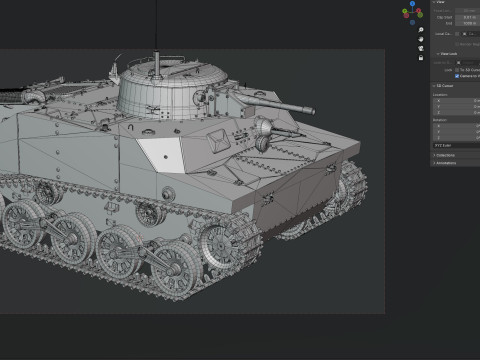Click the zoom magnifier viewport icon
Screen dimensions: 480x360
click(x=421, y=30)
